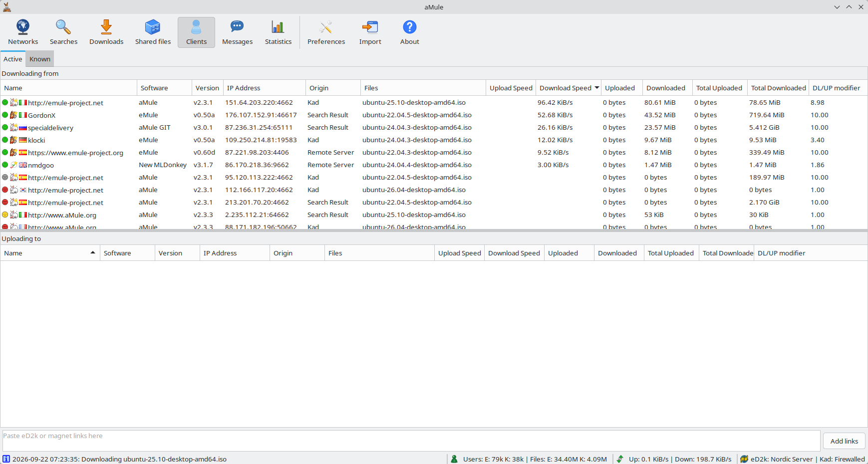Open the Import toolbar icon
The image size is (868, 464).
coord(370,27)
